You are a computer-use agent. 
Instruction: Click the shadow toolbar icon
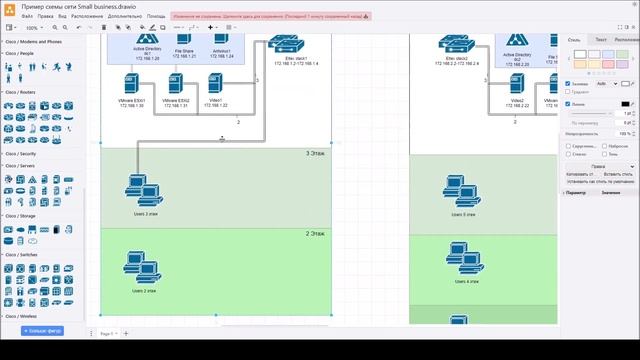pyautogui.click(x=162, y=27)
